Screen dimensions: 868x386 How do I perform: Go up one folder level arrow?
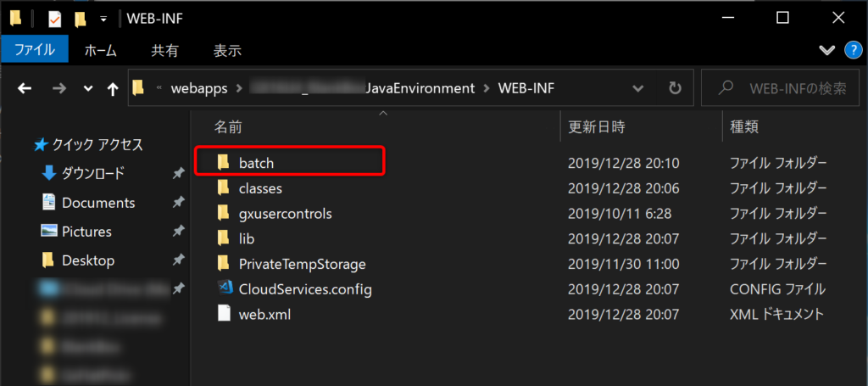click(x=113, y=88)
